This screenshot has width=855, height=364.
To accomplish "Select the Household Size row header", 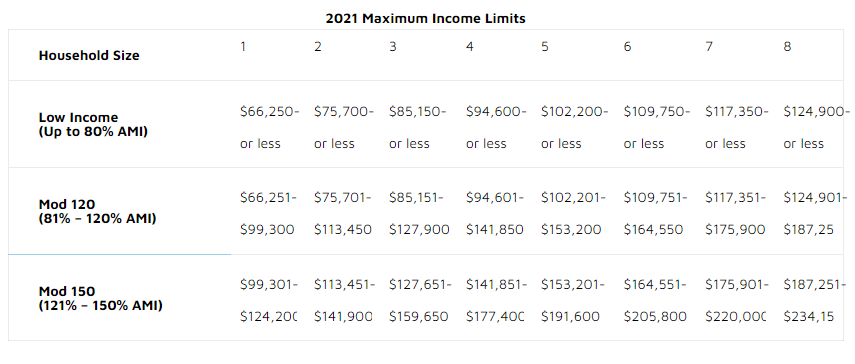I will coord(89,56).
